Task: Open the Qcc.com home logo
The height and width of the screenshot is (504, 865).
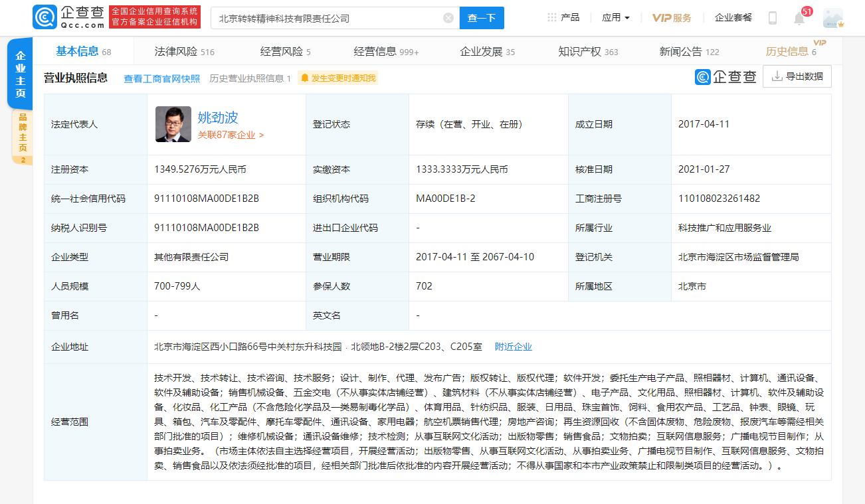Action: pos(69,17)
